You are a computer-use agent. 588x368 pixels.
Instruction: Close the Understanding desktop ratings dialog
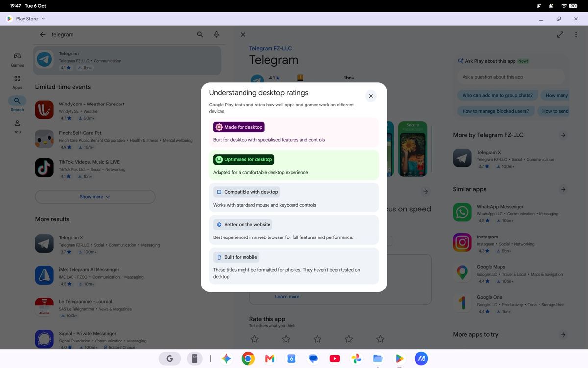pos(371,96)
